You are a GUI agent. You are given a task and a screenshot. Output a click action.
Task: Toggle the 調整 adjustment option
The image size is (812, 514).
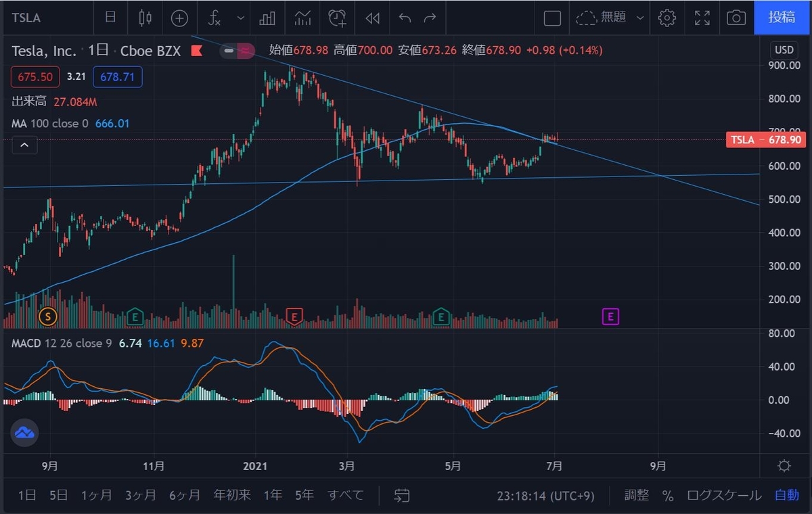tap(637, 495)
